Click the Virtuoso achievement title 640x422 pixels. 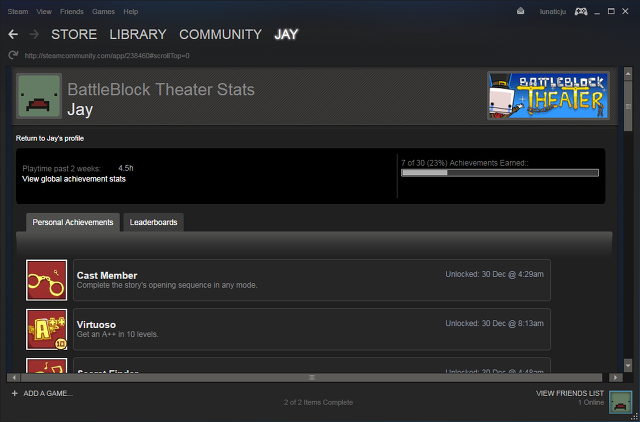pos(96,325)
